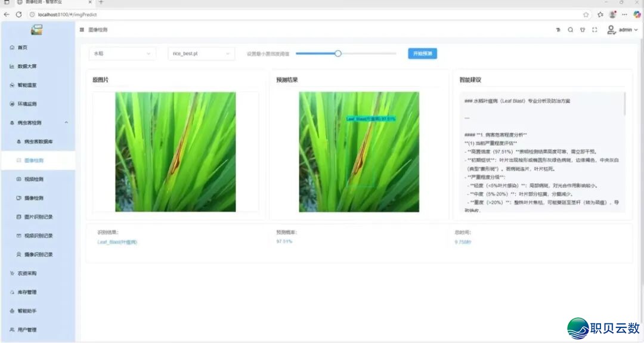Viewport: 644px width, 343px height.
Task: Open the Copilot icon in browser toolbar
Action: [x=636, y=14]
